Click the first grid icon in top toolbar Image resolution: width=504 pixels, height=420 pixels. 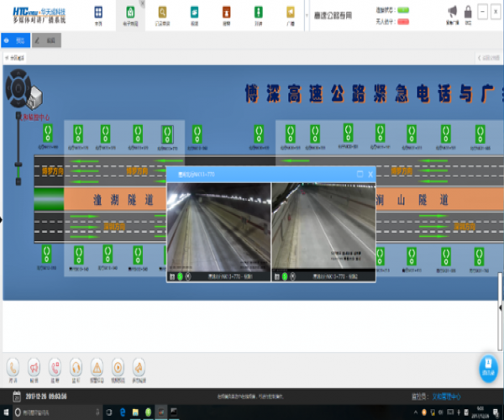tap(98, 13)
